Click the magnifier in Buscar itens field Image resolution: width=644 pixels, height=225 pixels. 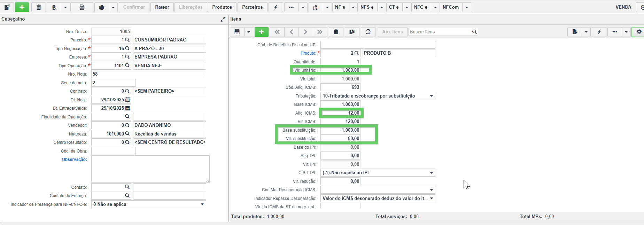point(474,32)
